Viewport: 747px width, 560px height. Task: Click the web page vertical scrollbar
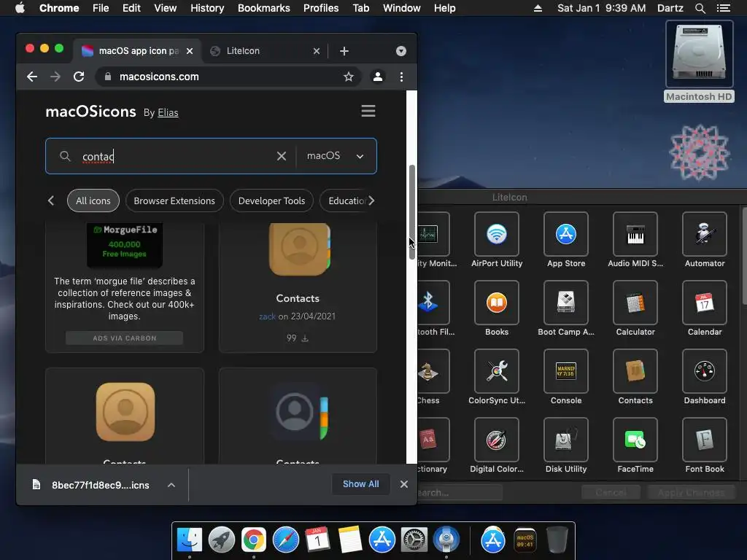click(412, 212)
